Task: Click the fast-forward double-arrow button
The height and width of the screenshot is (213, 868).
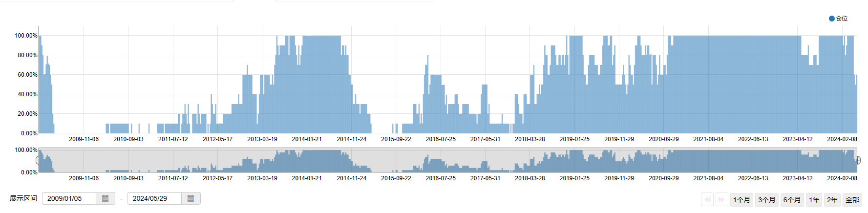Action: (x=721, y=200)
